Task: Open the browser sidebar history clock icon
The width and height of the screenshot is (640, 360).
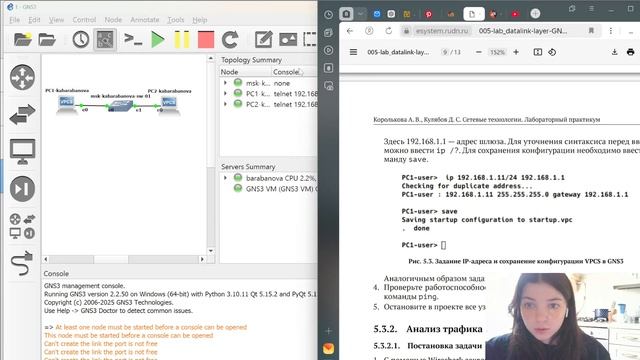Action: [x=329, y=14]
